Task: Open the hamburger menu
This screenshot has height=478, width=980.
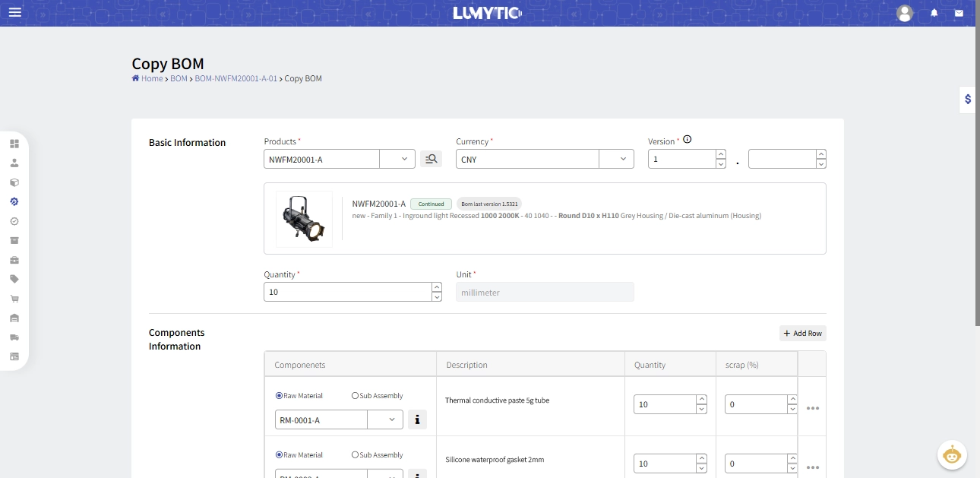Action: [15, 13]
